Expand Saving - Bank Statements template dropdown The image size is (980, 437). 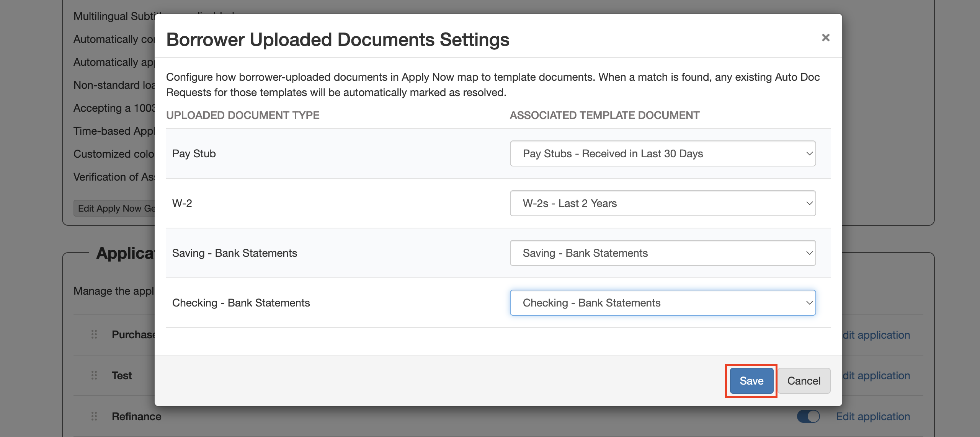pyautogui.click(x=662, y=253)
